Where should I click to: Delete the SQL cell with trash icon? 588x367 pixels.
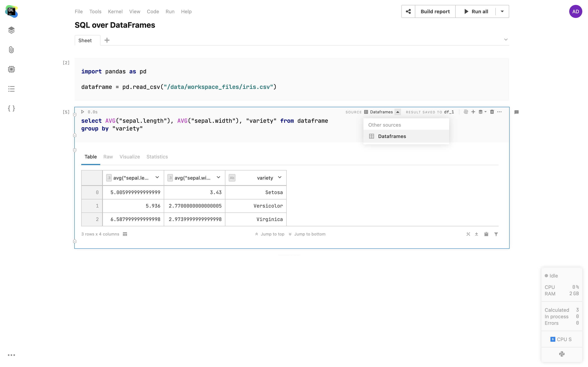(x=492, y=112)
